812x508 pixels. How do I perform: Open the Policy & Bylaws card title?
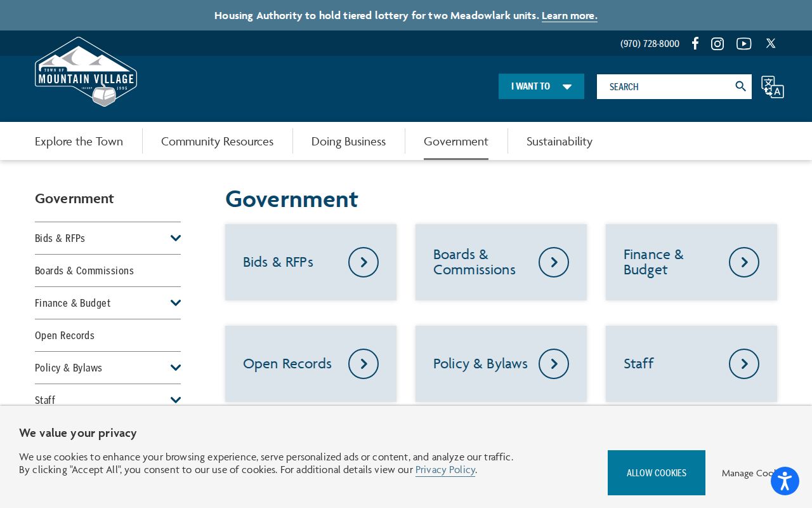click(480, 364)
